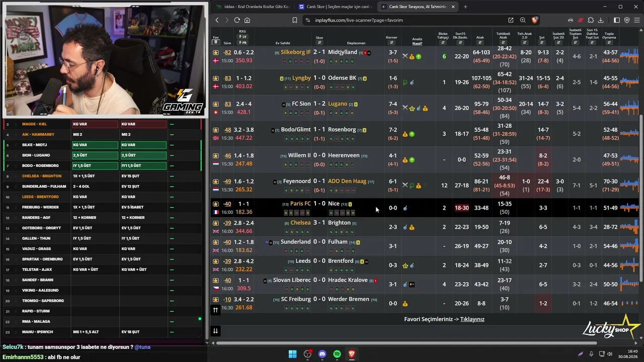Click the star analysis icon in Leeds row
The height and width of the screenshot is (362, 644).
click(405, 265)
